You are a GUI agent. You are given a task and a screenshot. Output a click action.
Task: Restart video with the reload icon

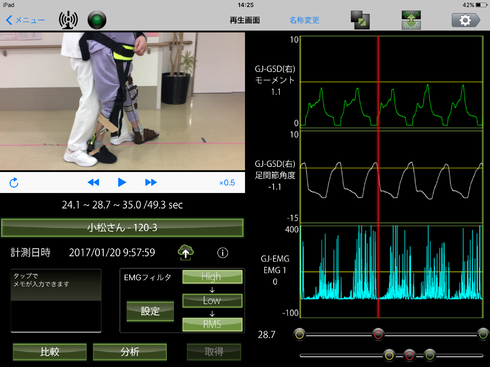click(x=14, y=183)
